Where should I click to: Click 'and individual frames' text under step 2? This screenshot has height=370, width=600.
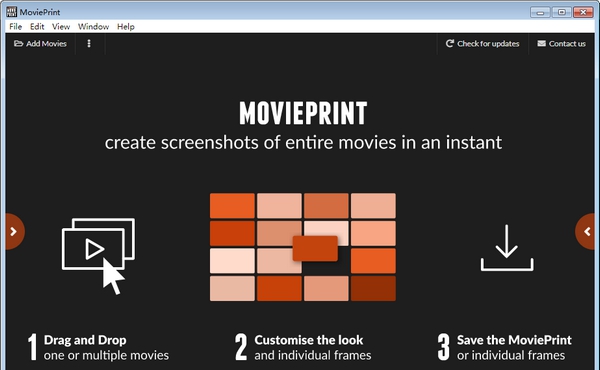(313, 355)
